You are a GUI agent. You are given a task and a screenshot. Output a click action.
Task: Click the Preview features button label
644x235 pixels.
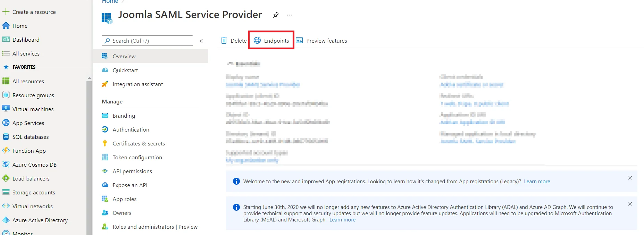tap(327, 41)
